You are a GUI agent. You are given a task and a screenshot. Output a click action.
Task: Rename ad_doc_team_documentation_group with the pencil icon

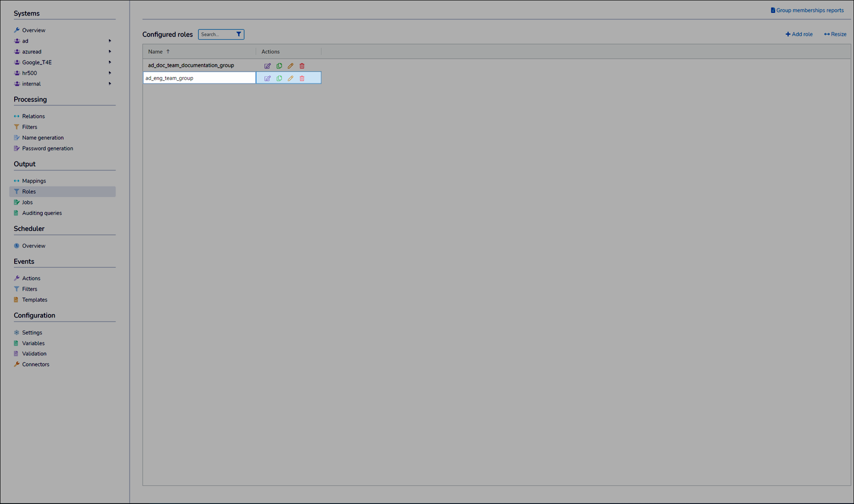click(290, 65)
